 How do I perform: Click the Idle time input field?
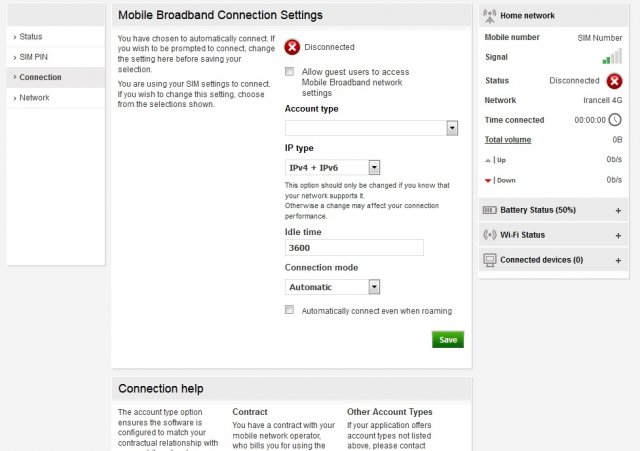tap(354, 248)
